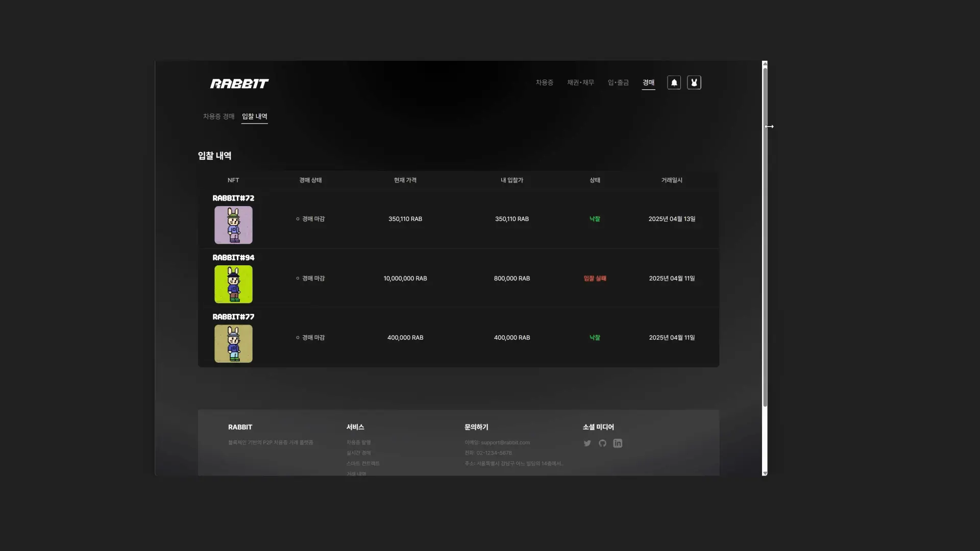980x551 pixels.
Task: Open the RABBIT#77 NFT image
Action: [x=233, y=344]
